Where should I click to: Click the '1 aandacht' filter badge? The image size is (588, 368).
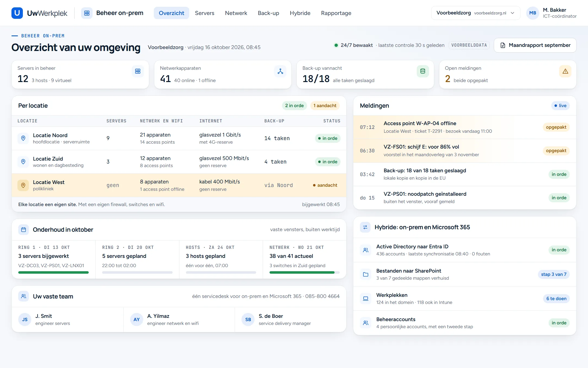coord(325,105)
